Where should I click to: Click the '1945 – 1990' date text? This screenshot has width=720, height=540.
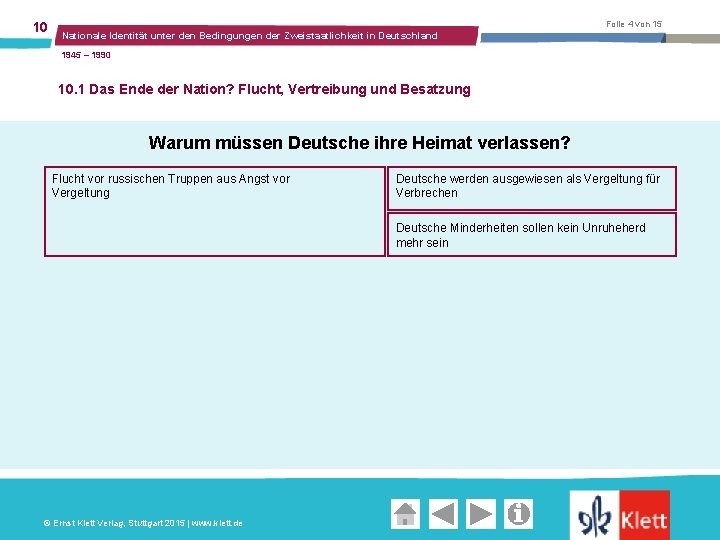point(86,55)
